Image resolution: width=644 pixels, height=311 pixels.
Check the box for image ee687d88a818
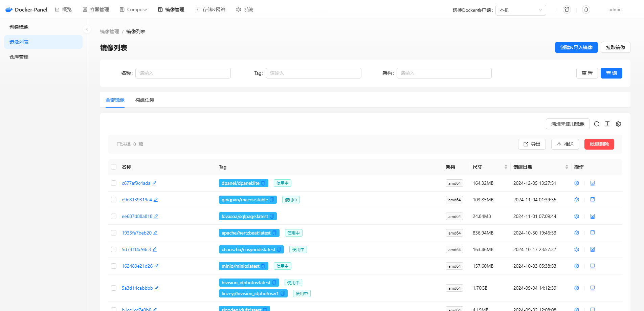[x=114, y=216]
